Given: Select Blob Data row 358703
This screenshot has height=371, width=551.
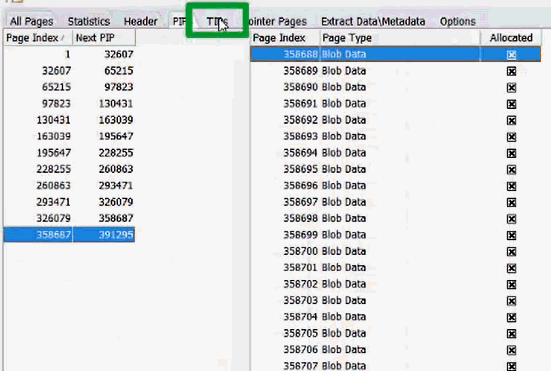Looking at the screenshot, I should 396,300.
